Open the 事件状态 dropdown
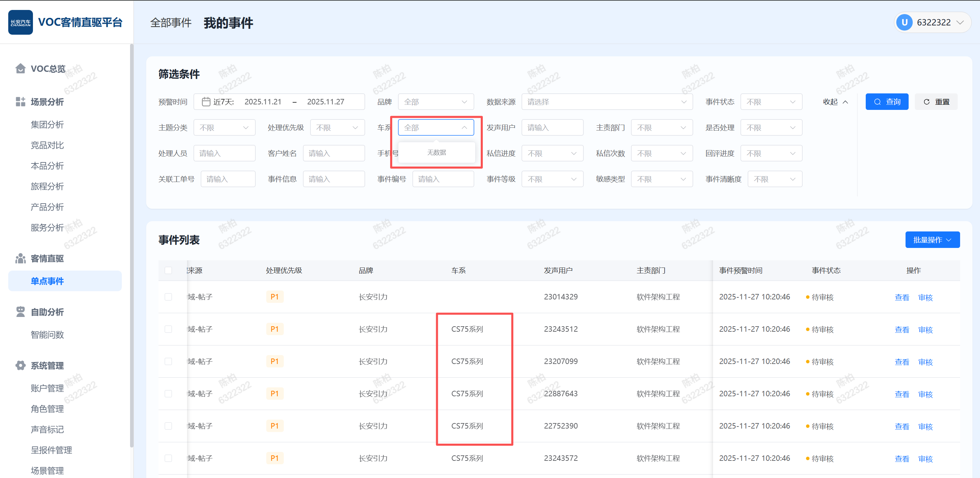 click(771, 102)
